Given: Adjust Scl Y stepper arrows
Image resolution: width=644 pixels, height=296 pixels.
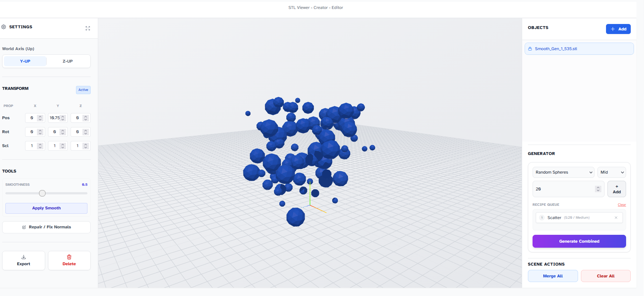Looking at the screenshot, I should pyautogui.click(x=63, y=146).
